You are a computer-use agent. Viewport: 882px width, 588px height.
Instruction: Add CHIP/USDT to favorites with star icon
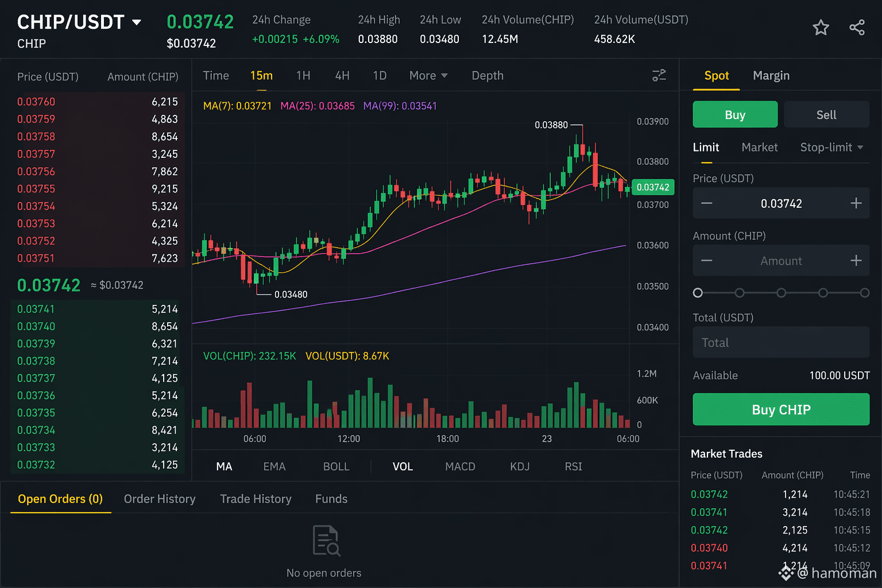coord(821,28)
